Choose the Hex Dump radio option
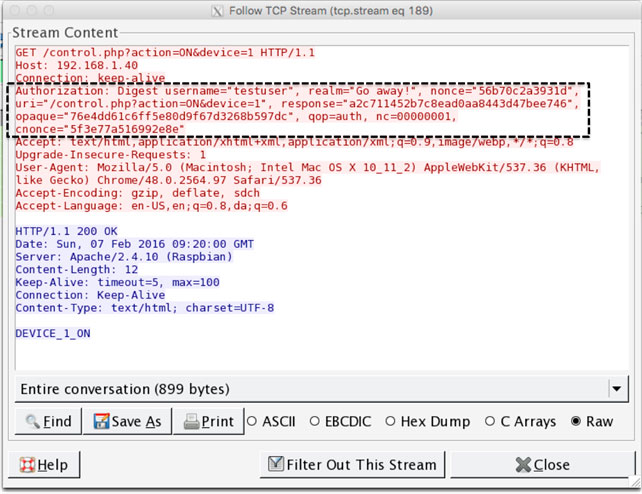This screenshot has height=494, width=642. [x=428, y=421]
